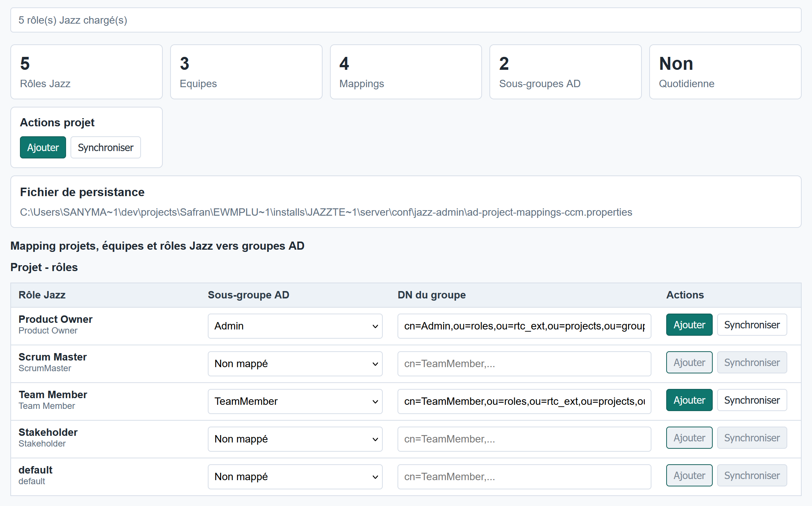
Task: Click the 'Projet - rôles' heading
Action: (44, 267)
